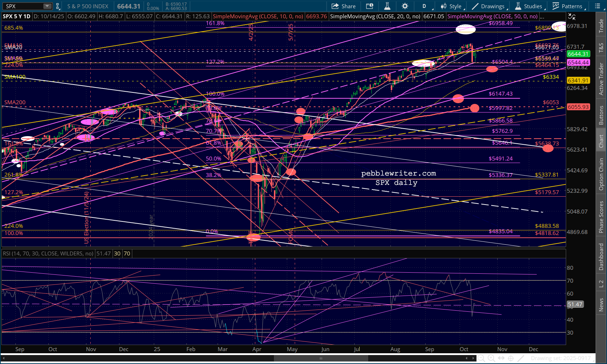Zoom out using the magnifier minus icon
This screenshot has width=607, height=364.
481,358
